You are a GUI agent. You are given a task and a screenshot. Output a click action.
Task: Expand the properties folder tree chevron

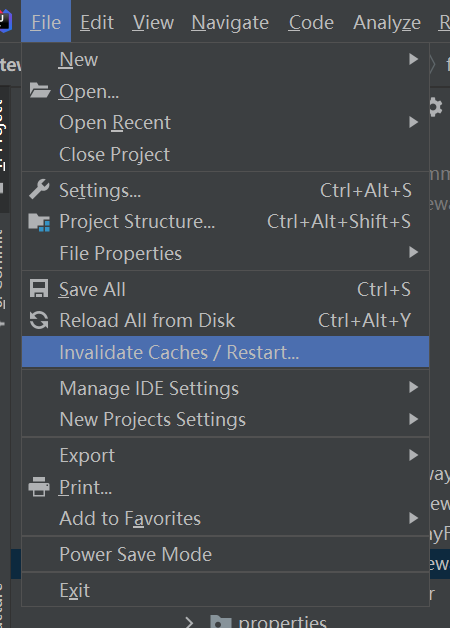click(189, 622)
